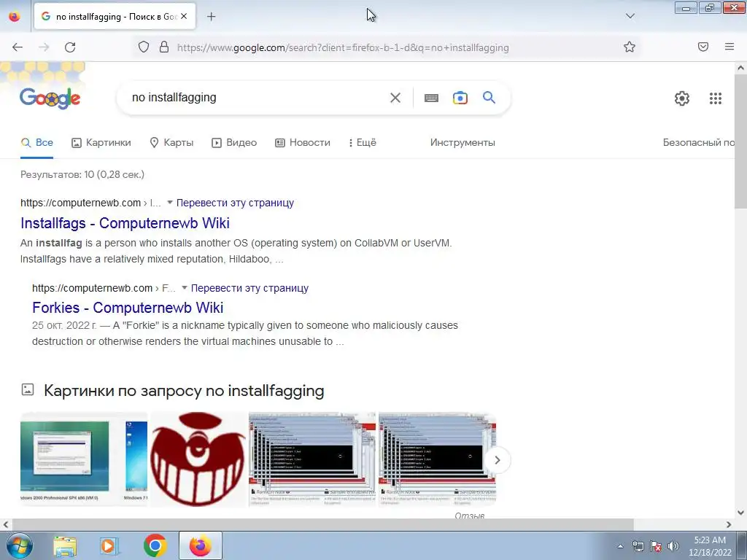Switch to the 'Видео' tab
747x560 pixels.
pos(234,142)
